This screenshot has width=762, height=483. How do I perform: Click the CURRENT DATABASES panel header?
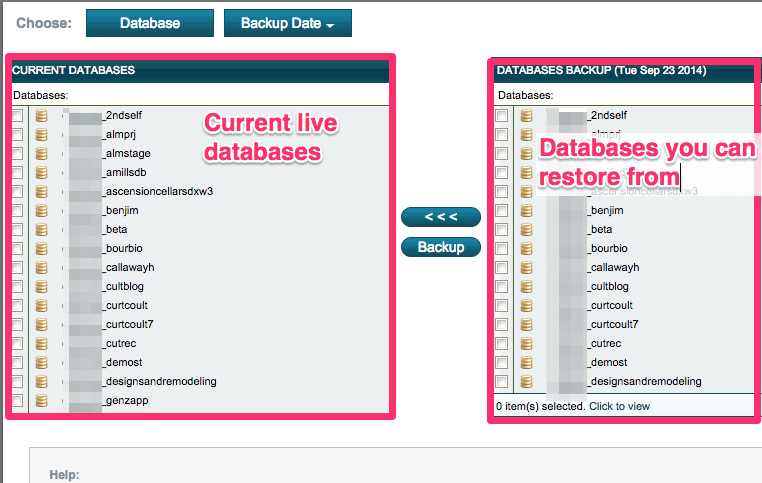(200, 70)
